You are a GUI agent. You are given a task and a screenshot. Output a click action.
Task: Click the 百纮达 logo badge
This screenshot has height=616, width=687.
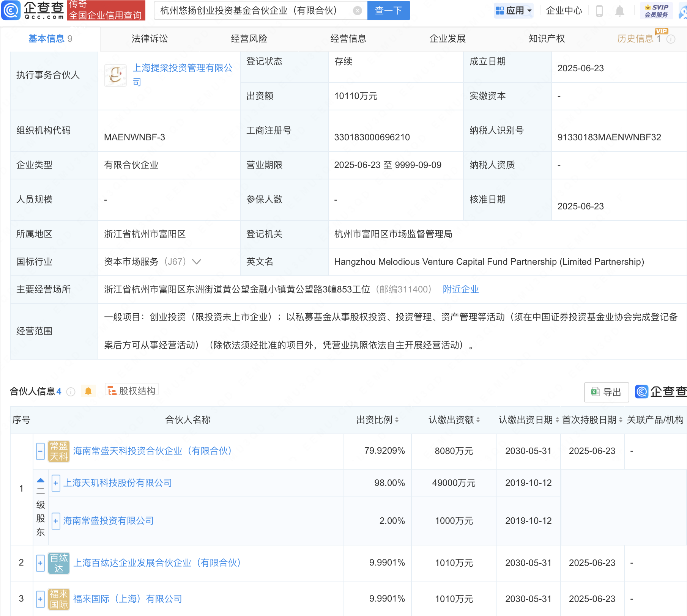click(59, 563)
